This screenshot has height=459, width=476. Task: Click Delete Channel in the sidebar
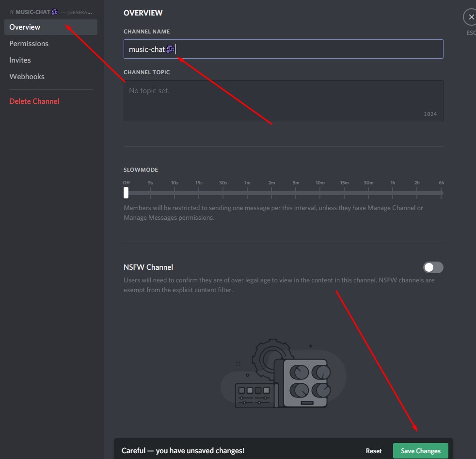tap(34, 101)
